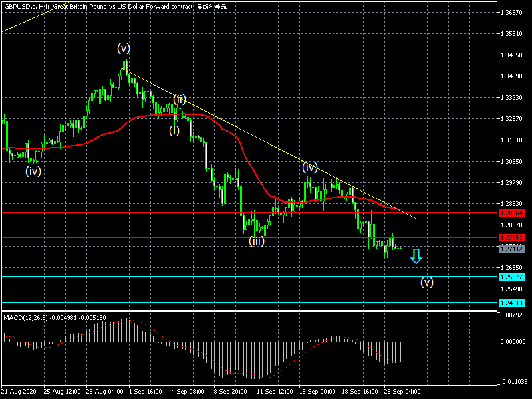
Task: Select the (v) wave label below the cyan arrow
Action: pos(427,282)
